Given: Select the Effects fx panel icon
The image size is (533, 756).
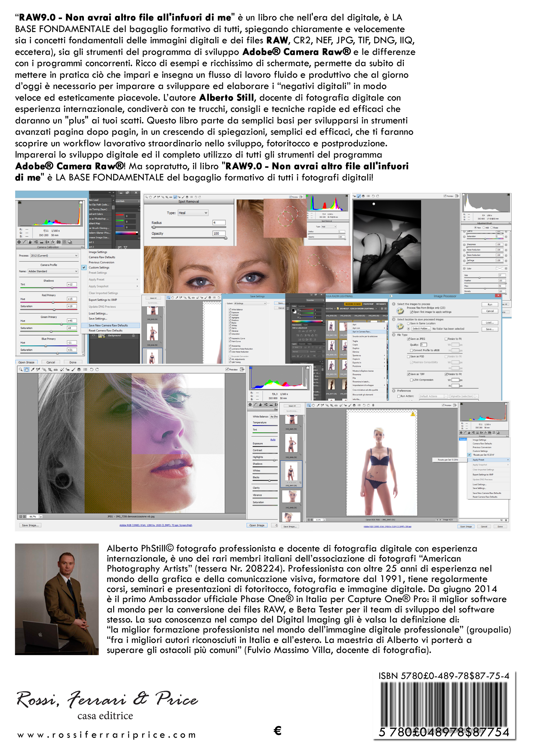Looking at the screenshot, I should click(53, 242).
